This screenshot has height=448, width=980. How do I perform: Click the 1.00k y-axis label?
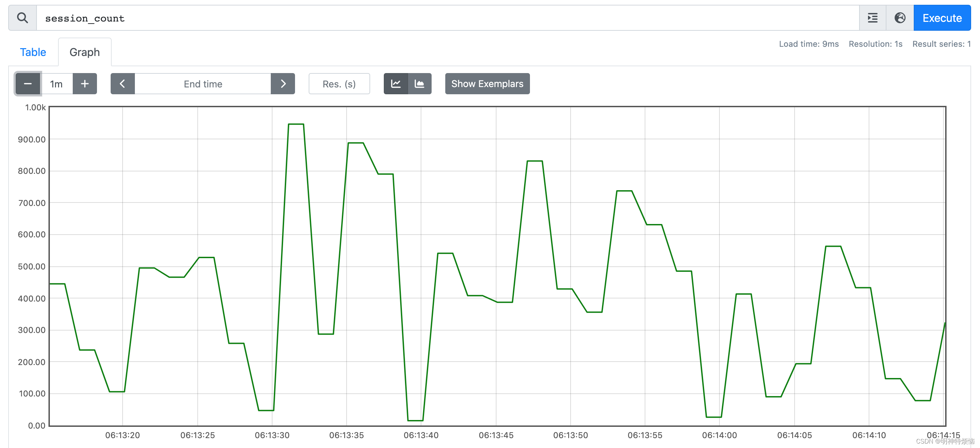36,108
